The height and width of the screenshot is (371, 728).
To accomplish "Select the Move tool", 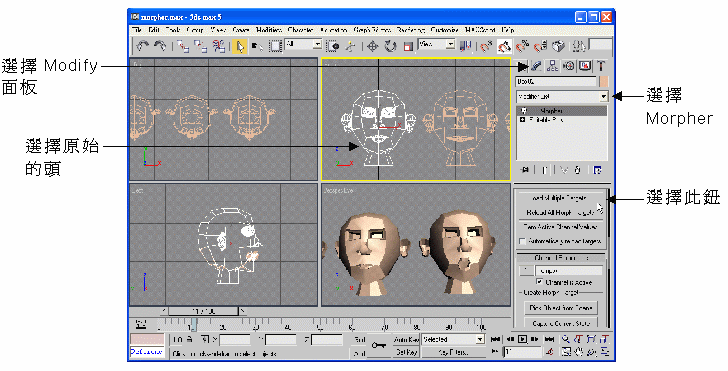I will [372, 46].
